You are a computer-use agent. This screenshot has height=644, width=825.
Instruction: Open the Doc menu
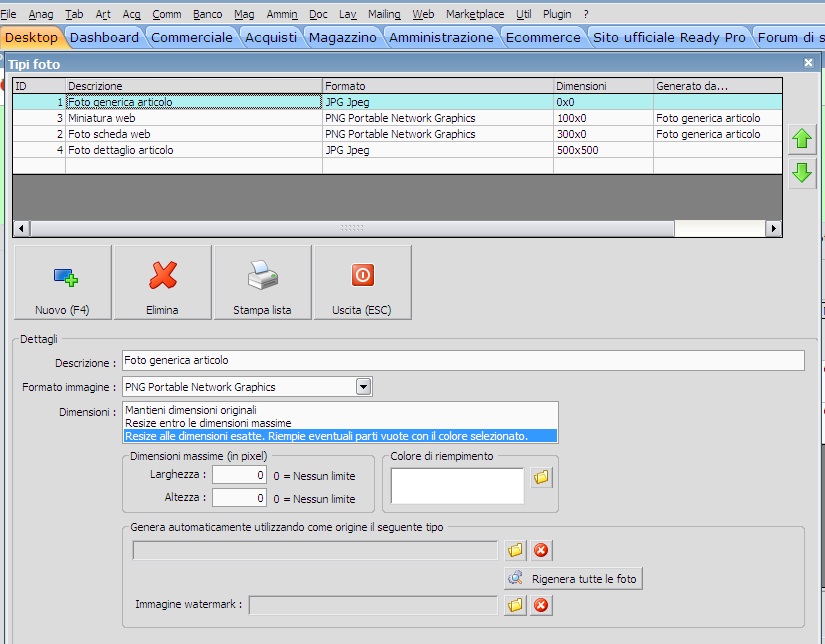tap(318, 14)
